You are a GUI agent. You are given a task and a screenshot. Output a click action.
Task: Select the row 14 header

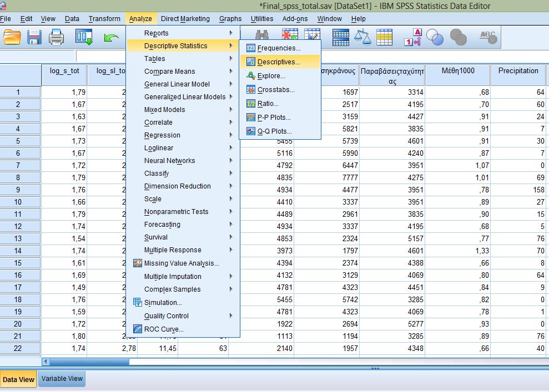[x=21, y=251]
